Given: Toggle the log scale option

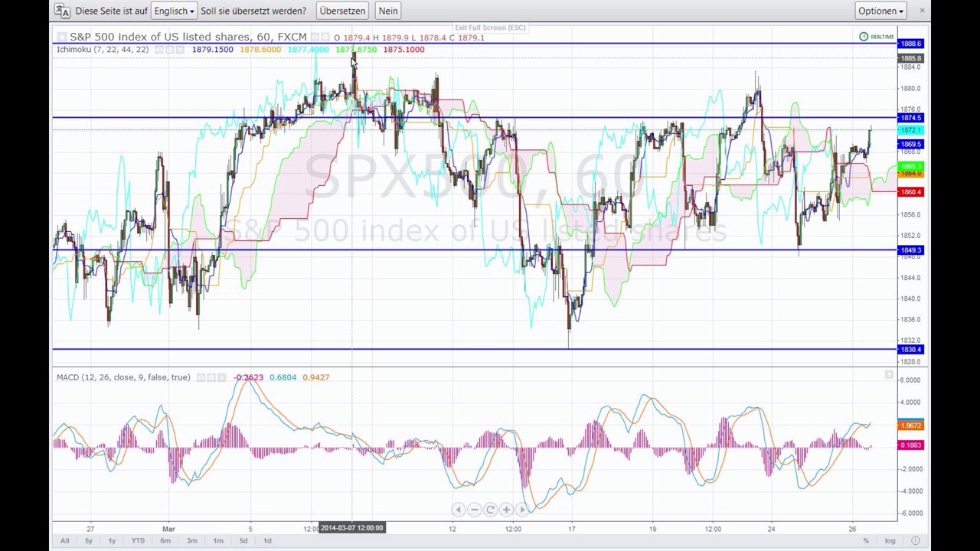Looking at the screenshot, I should click(x=890, y=541).
